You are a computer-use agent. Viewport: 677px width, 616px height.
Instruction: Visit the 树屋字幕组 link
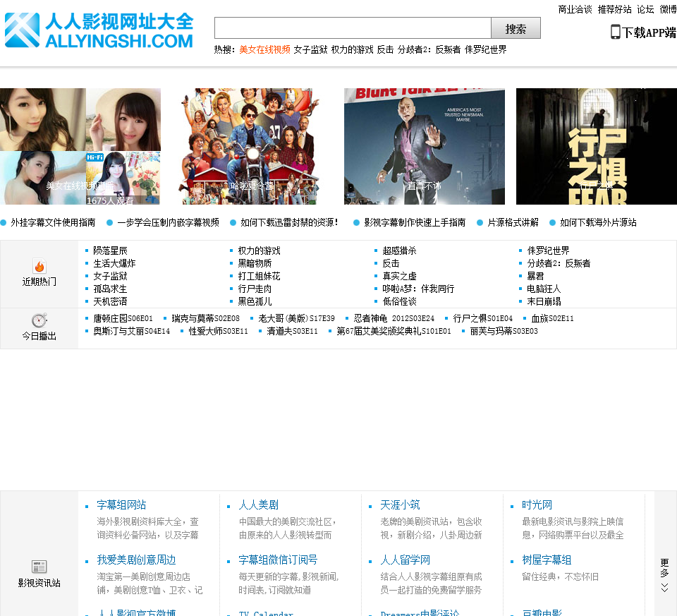(547, 560)
